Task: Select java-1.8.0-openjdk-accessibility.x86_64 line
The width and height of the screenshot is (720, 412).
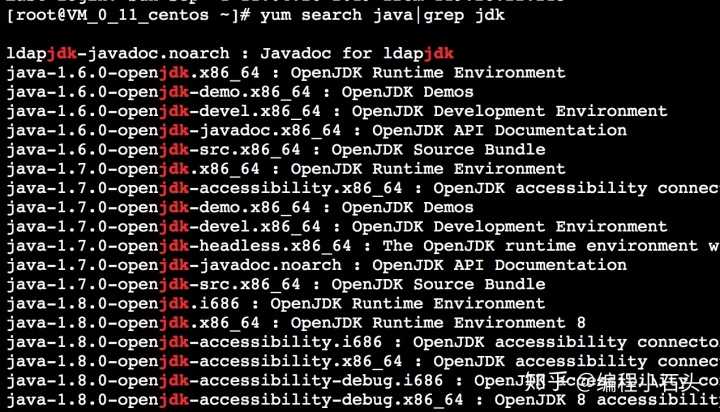Action: [363, 362]
